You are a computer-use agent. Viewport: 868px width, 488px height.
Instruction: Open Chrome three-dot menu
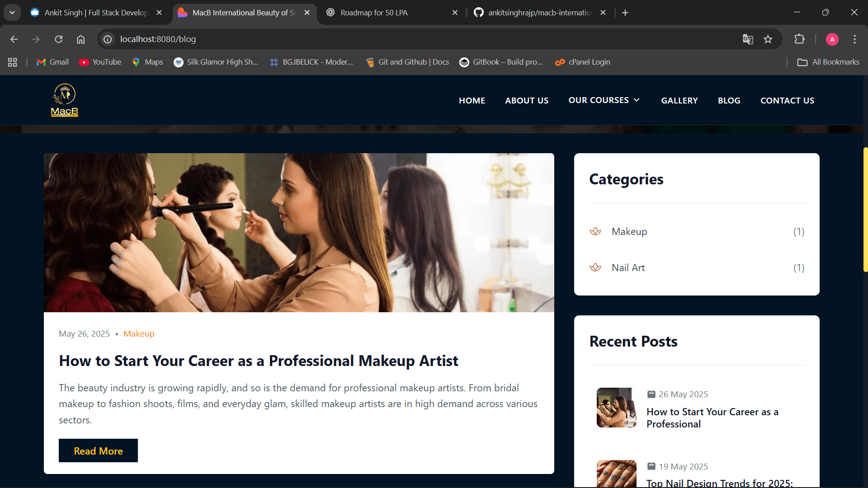tap(854, 39)
